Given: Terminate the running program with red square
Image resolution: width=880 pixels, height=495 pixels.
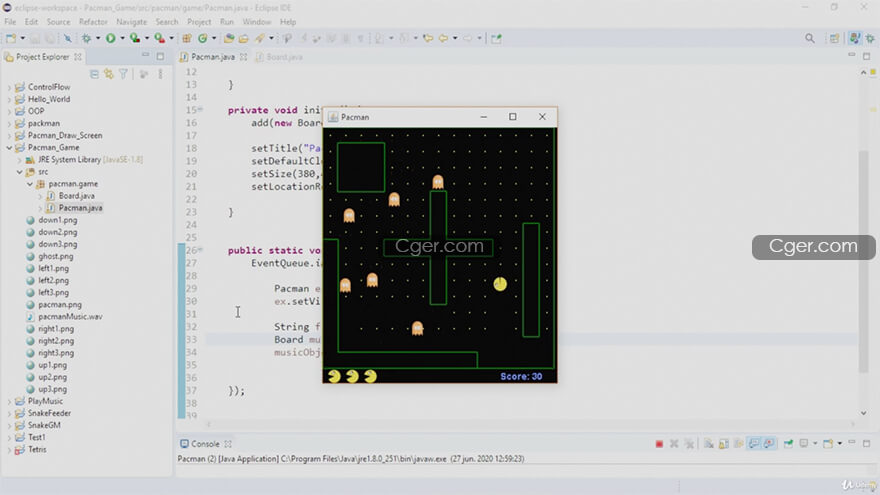Looking at the screenshot, I should (x=659, y=444).
